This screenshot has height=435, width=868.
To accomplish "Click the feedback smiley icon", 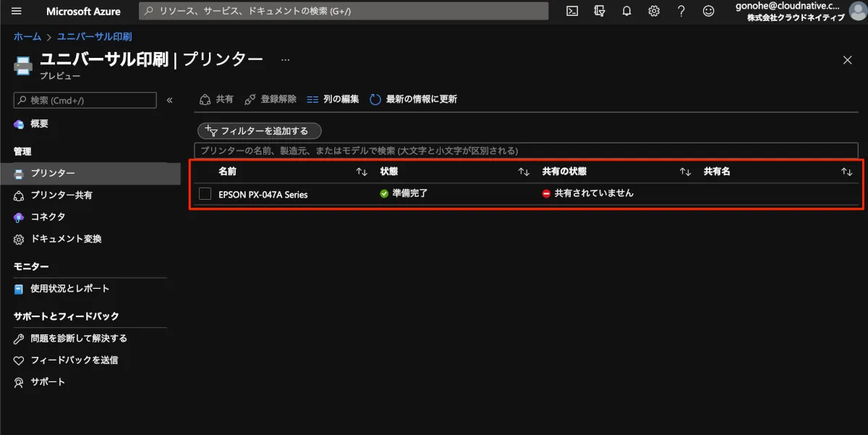I will pos(709,11).
